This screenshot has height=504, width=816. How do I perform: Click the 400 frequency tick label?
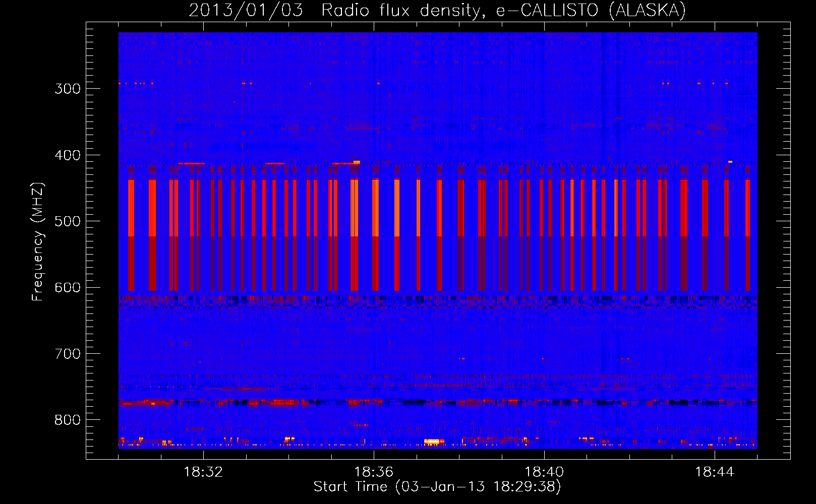[x=68, y=155]
